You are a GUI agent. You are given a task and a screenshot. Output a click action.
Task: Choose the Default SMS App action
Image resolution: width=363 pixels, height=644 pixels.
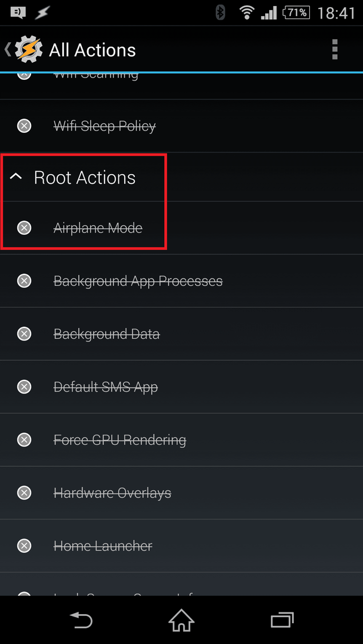pyautogui.click(x=181, y=387)
